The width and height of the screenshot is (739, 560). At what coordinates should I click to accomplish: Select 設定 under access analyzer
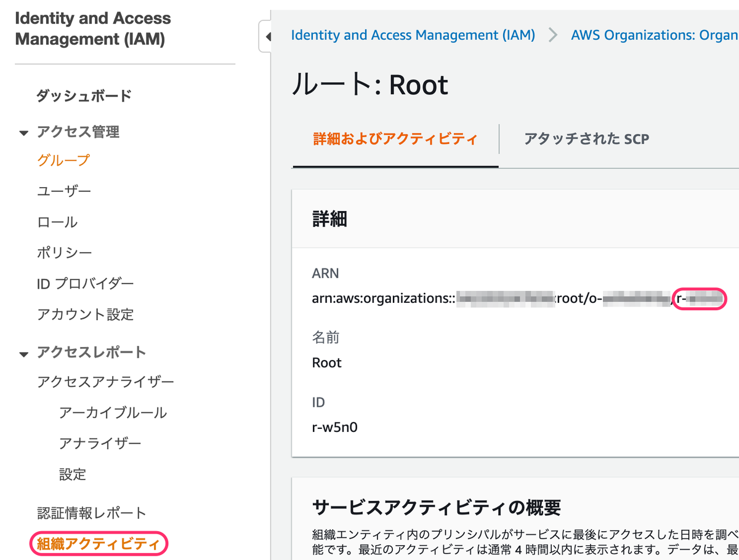[x=73, y=474]
